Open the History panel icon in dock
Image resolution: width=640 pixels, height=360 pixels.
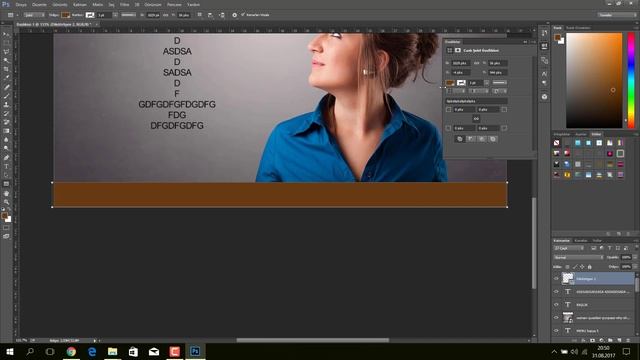tap(544, 33)
